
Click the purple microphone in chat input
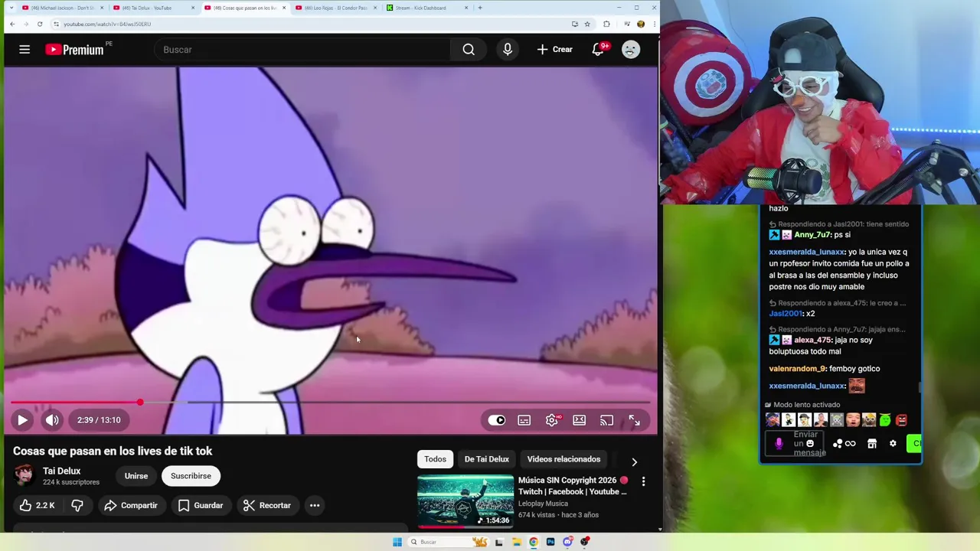click(x=779, y=443)
